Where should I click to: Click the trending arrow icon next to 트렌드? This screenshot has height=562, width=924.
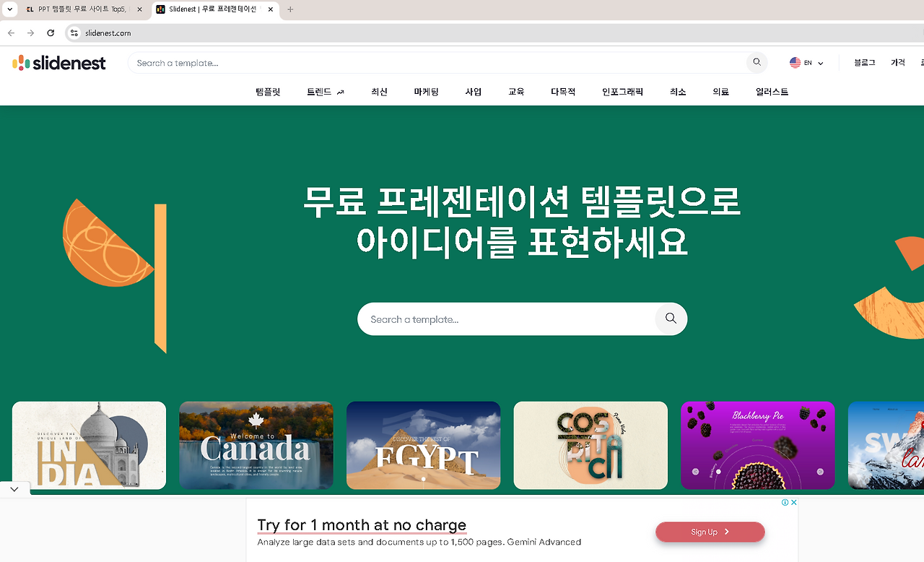point(340,92)
